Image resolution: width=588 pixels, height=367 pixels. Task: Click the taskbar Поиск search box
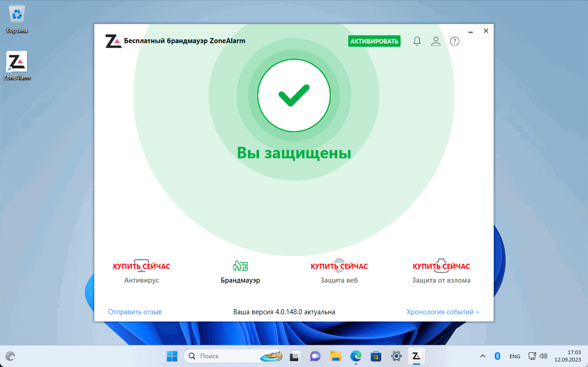tap(234, 356)
